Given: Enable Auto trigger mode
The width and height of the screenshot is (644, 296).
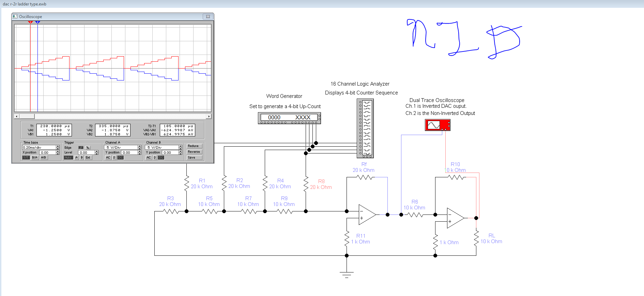Looking at the screenshot, I should [68, 158].
